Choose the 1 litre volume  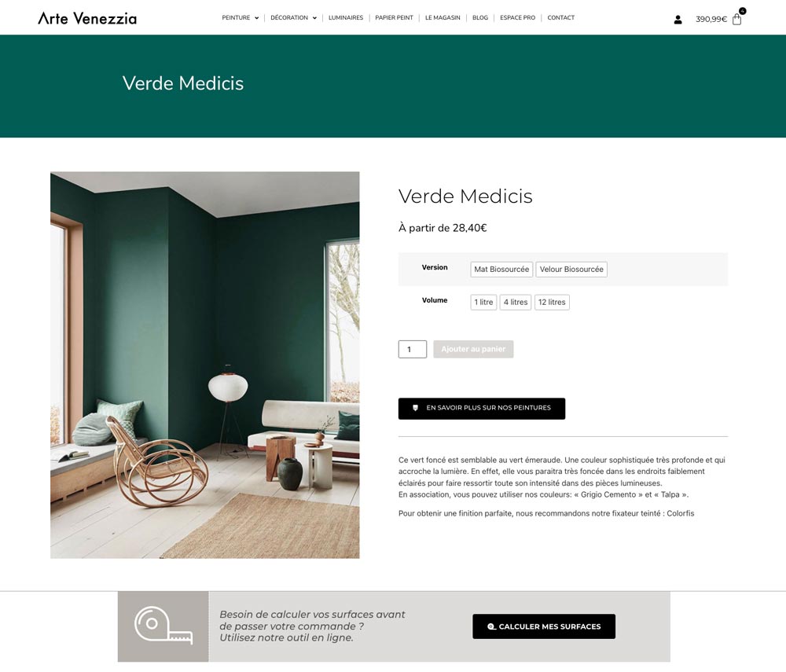pos(483,302)
